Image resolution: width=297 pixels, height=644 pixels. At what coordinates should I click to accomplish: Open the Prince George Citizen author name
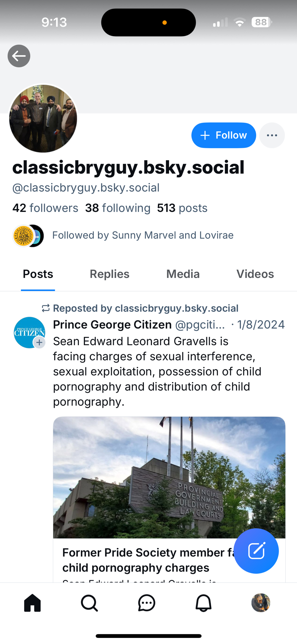coord(112,325)
